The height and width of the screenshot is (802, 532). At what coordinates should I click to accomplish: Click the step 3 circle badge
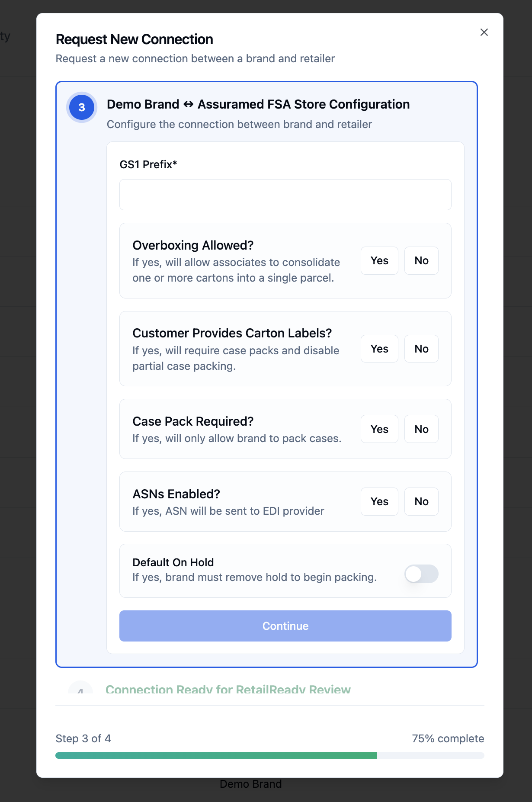pyautogui.click(x=82, y=107)
